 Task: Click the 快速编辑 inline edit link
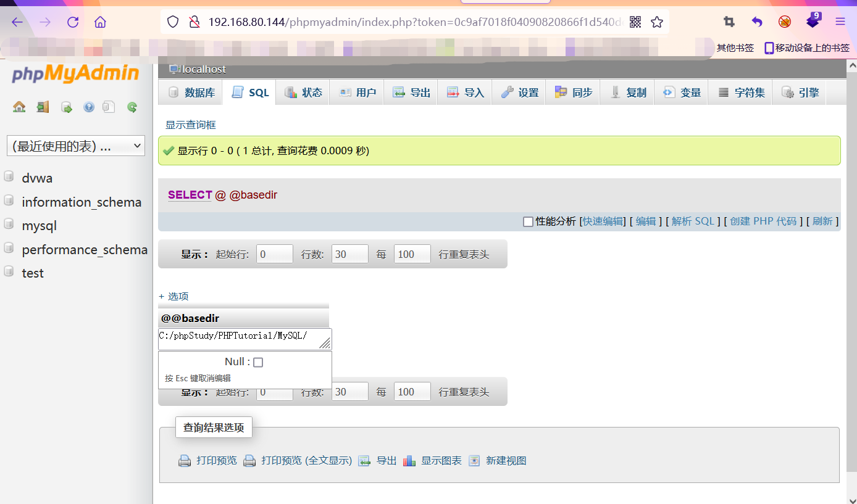603,221
